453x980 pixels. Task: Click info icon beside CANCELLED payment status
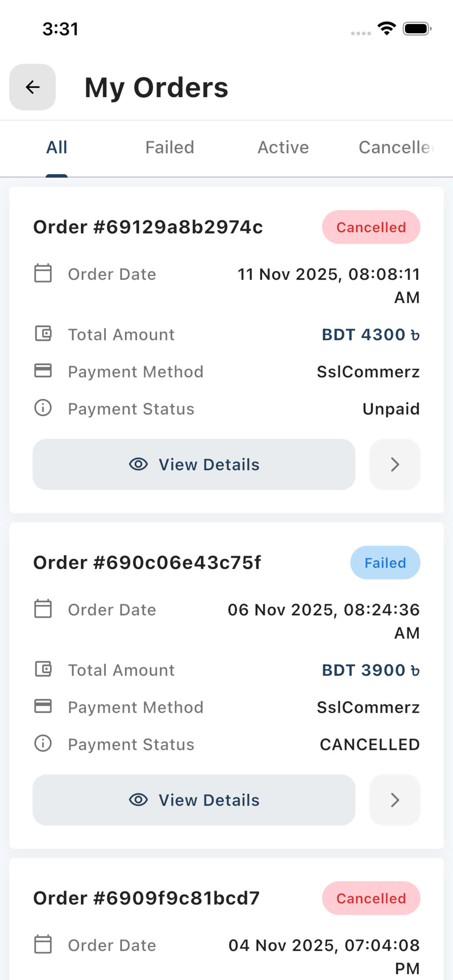[x=43, y=743]
